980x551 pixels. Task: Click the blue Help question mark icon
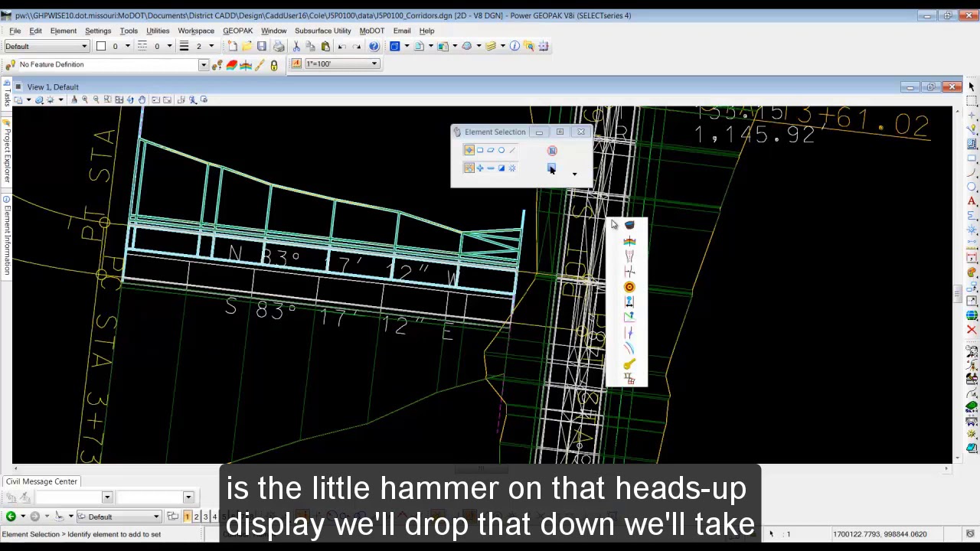point(374,47)
